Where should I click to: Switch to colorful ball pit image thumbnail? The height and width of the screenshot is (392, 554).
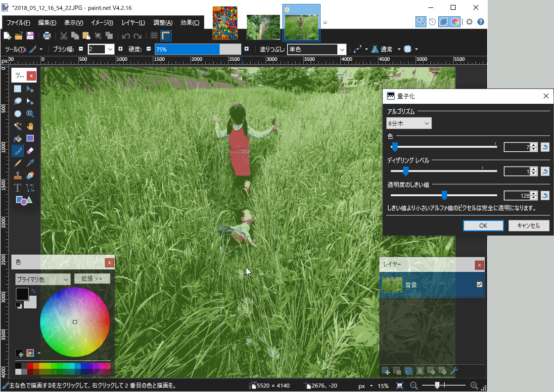pyautogui.click(x=225, y=23)
